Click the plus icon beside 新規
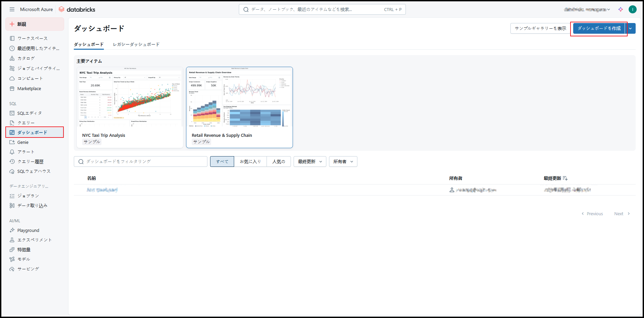644x318 pixels. pyautogui.click(x=12, y=24)
